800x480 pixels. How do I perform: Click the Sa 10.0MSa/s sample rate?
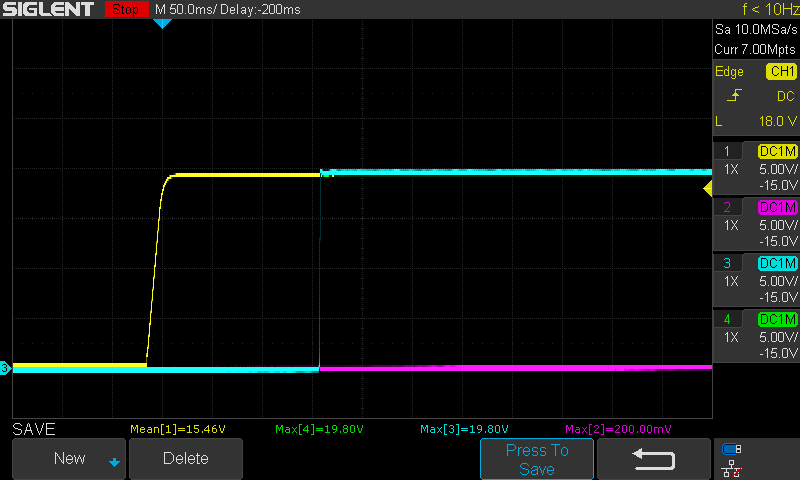[x=756, y=30]
